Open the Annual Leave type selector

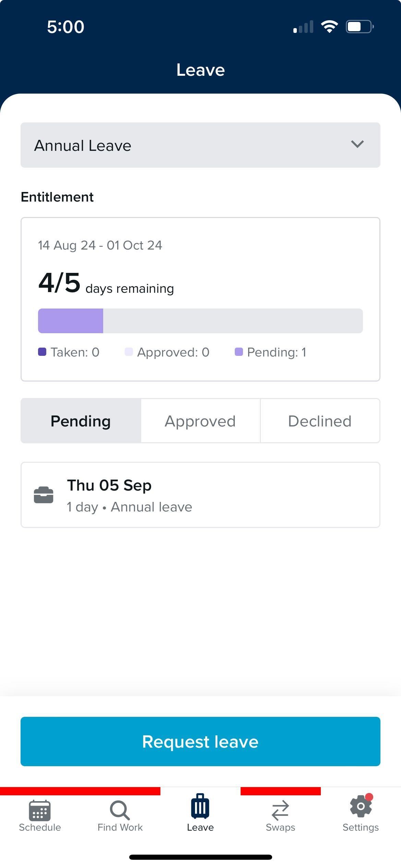click(x=200, y=145)
